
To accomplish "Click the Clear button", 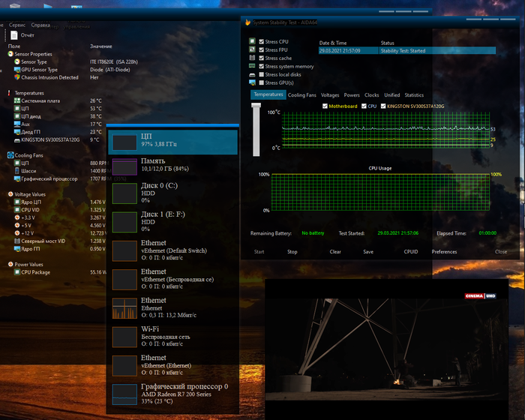I will coord(335,251).
